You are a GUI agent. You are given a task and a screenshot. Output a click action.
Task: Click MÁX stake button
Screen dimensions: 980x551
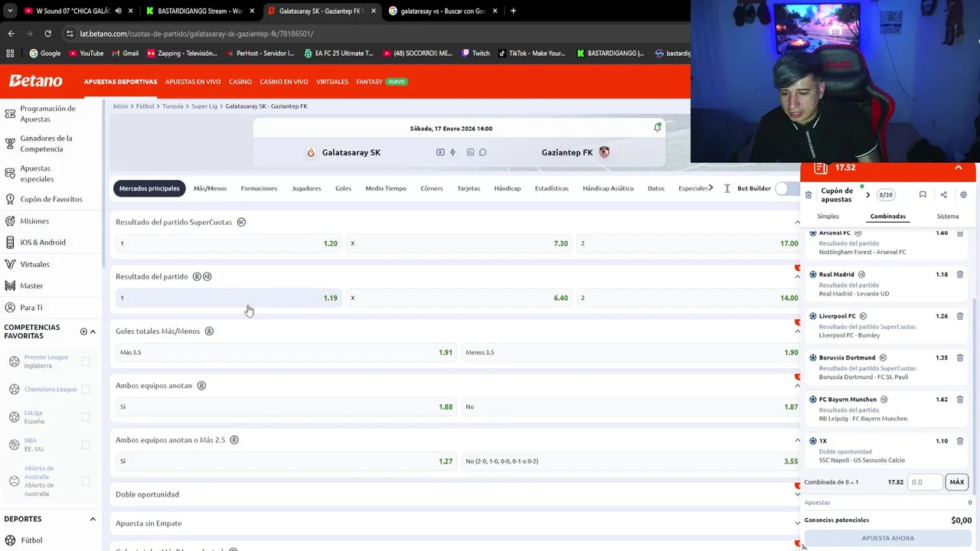pos(957,482)
